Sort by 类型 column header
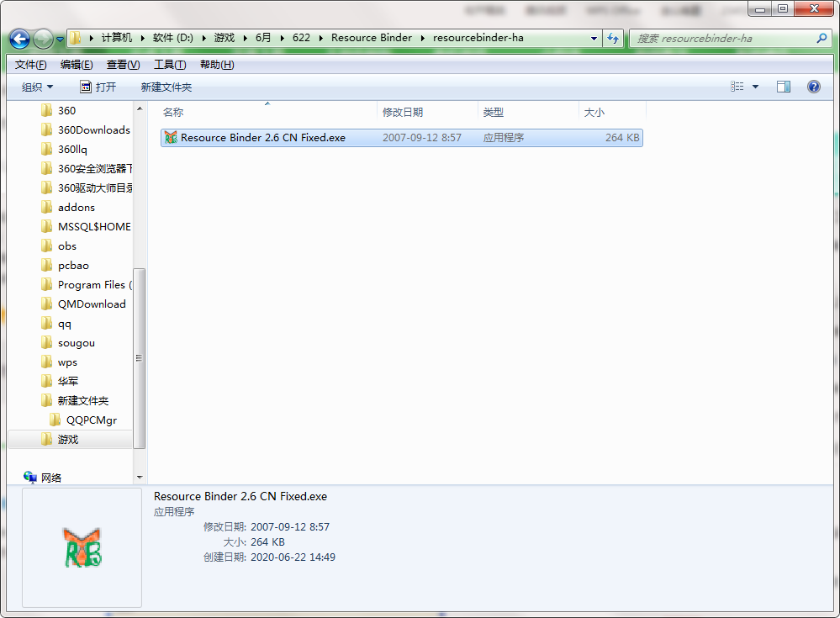The width and height of the screenshot is (840, 618). coord(528,113)
